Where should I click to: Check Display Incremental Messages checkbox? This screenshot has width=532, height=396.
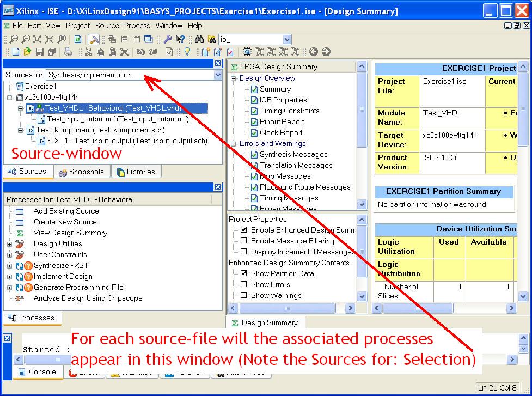(x=243, y=252)
